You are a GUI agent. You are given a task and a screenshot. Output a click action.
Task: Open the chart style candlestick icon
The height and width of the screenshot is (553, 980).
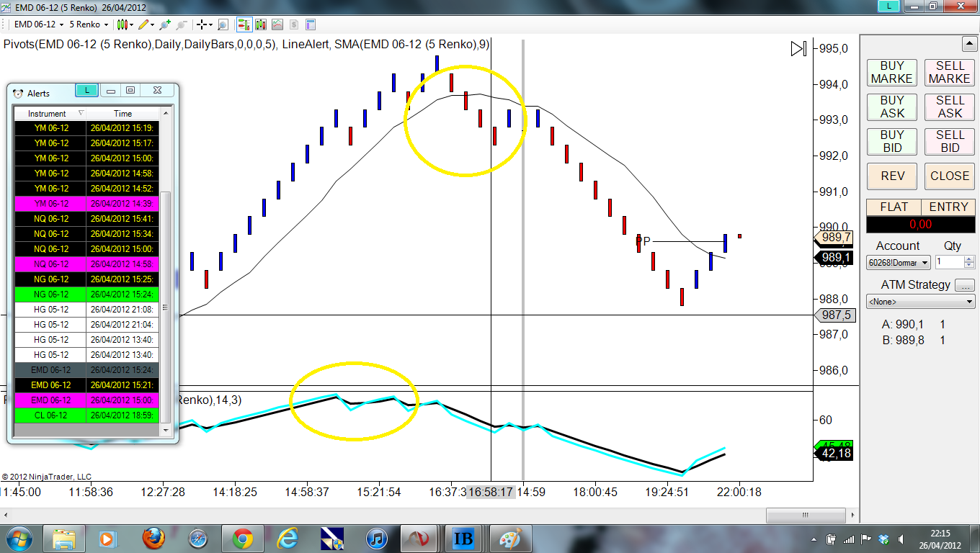point(122,24)
